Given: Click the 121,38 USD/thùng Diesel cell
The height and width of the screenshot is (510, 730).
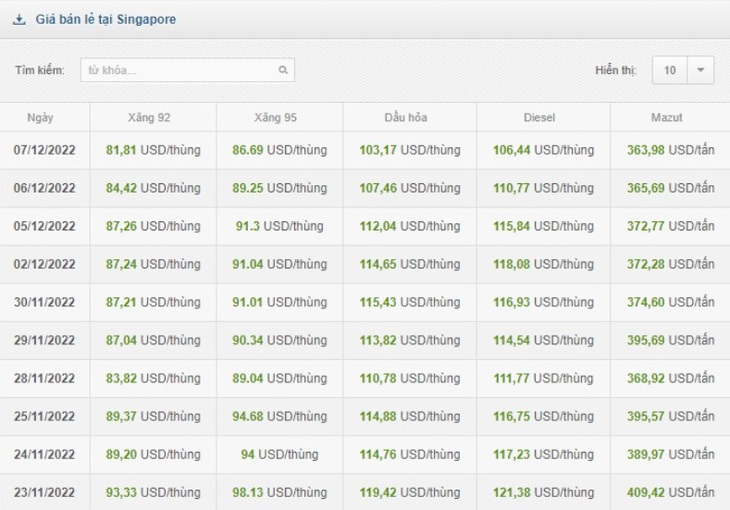Looking at the screenshot, I should coord(543,492).
